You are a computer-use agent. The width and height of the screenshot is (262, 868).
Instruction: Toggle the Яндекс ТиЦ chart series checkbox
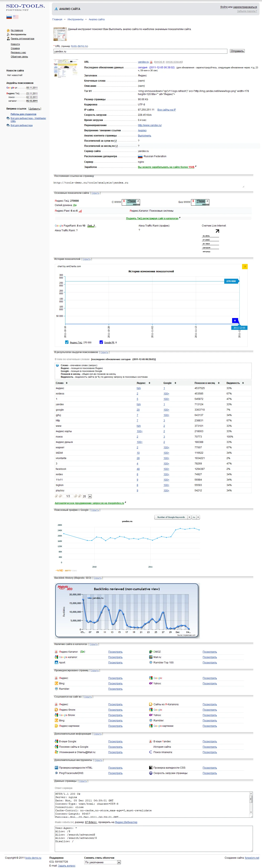[67, 342]
